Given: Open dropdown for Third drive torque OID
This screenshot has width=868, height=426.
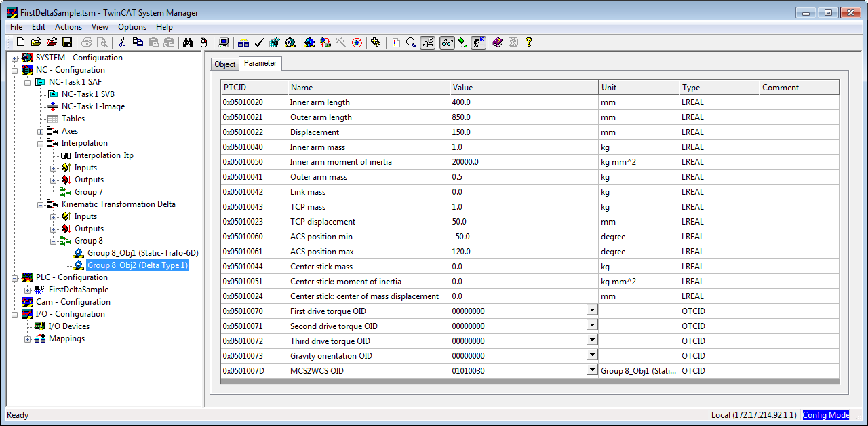Looking at the screenshot, I should click(592, 340).
